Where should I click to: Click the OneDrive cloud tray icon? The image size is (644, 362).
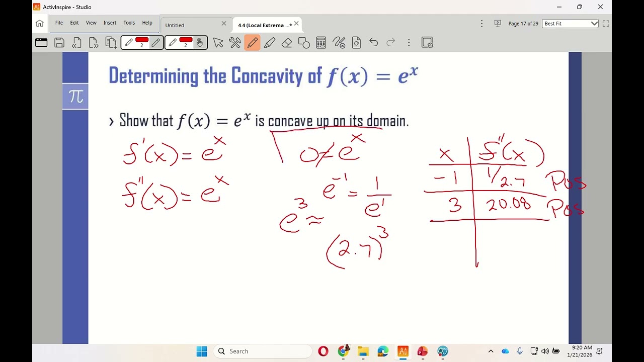tap(506, 351)
